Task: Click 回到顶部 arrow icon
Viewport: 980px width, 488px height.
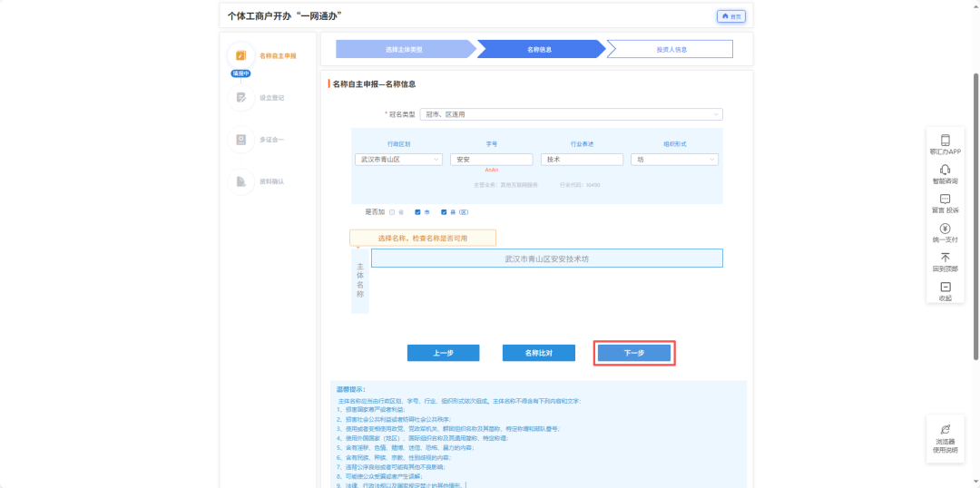Action: [945, 258]
